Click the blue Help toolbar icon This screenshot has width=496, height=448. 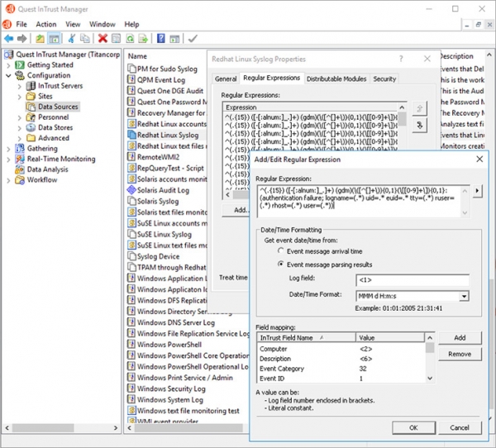pyautogui.click(x=160, y=38)
